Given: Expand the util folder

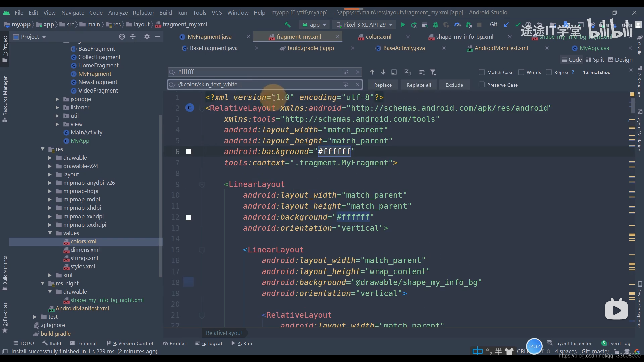Looking at the screenshot, I should point(57,116).
